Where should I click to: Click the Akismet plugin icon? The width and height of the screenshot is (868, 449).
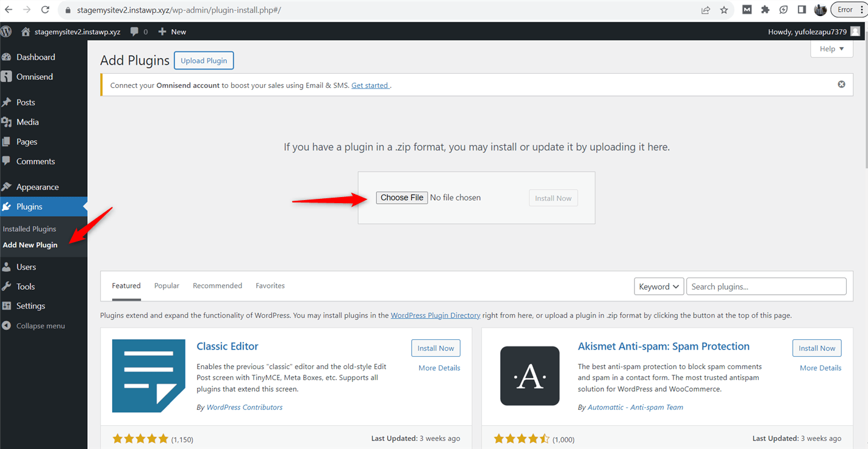click(529, 376)
